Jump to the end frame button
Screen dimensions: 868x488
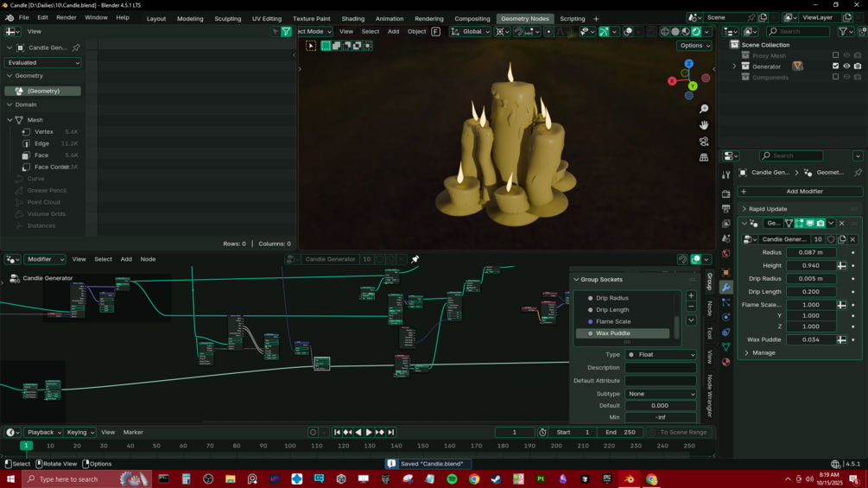391,432
